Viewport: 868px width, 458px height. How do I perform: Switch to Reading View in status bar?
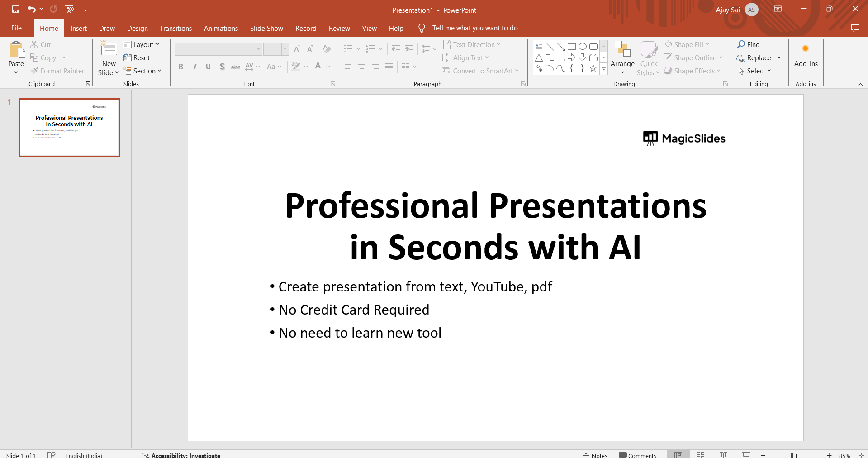tap(723, 455)
